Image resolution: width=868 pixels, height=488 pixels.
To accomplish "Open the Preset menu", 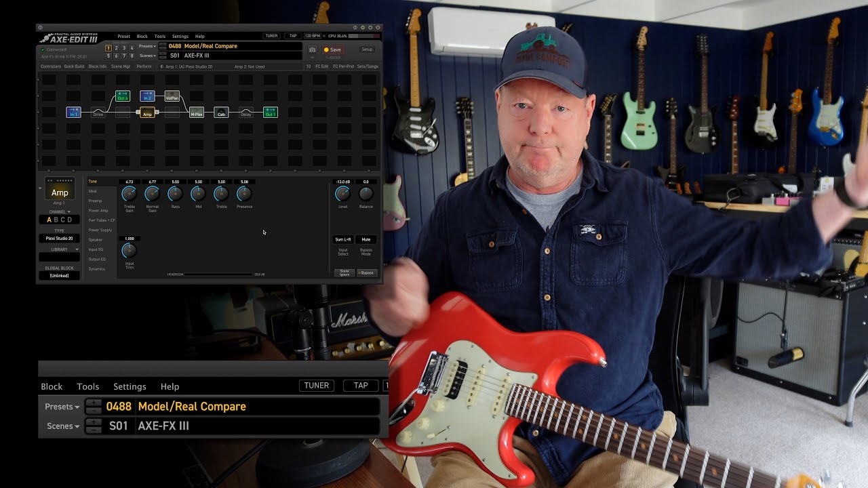I will [x=123, y=37].
